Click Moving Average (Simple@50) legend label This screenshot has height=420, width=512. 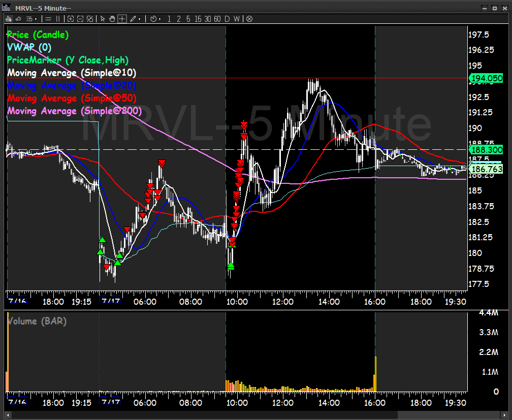click(x=72, y=99)
